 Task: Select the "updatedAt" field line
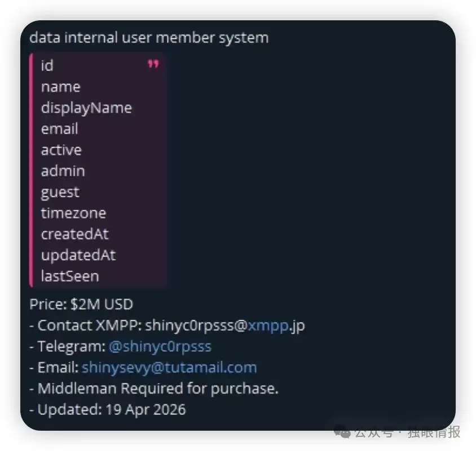click(78, 255)
